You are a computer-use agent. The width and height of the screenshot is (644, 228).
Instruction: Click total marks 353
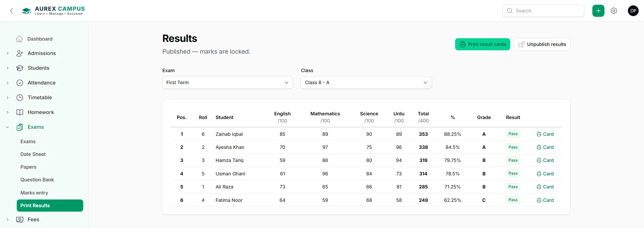point(423,134)
